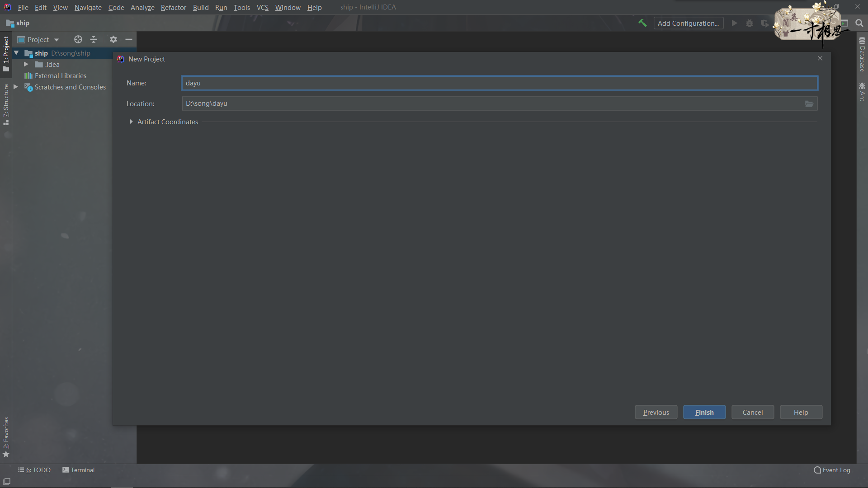Click the bottom-left tool windows toggle icon
Viewport: 868px width, 488px height.
tap(7, 482)
